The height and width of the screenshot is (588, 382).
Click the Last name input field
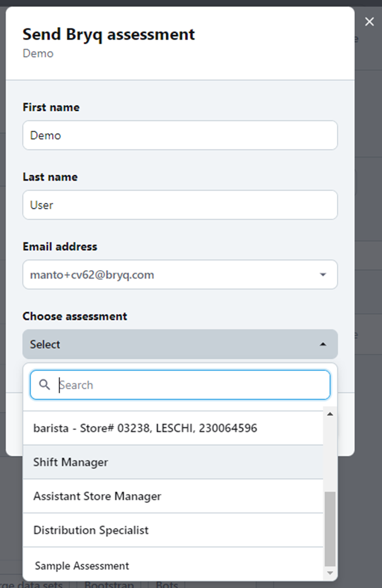click(x=180, y=205)
